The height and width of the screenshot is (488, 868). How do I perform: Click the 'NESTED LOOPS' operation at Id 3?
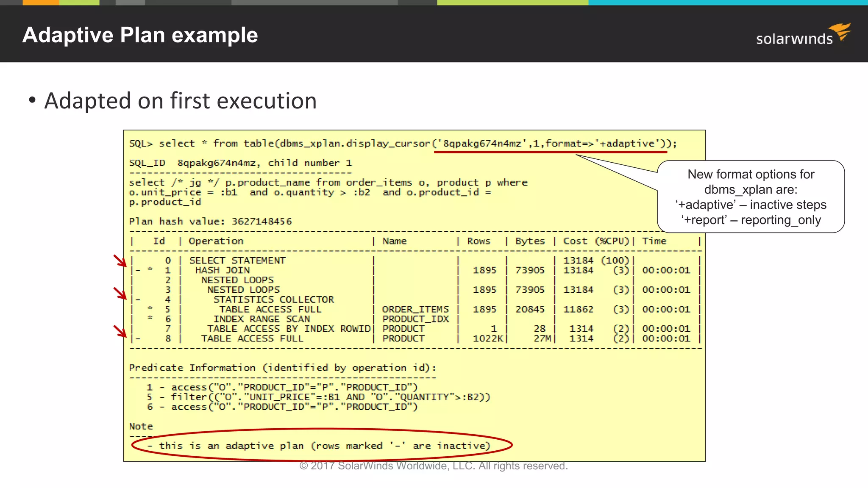tap(243, 290)
